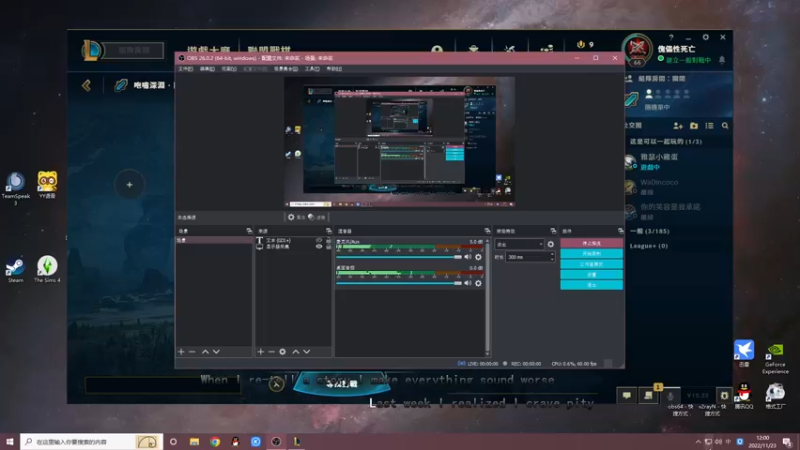Click Windows taskbar search box
The height and width of the screenshot is (450, 800).
91,442
